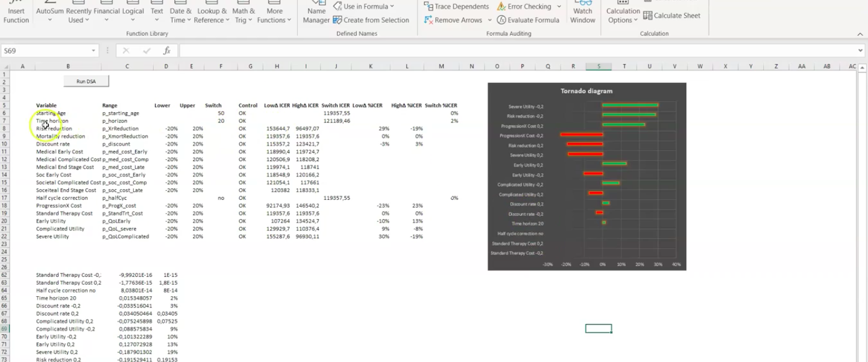
Task: Trace Dependents of the active cell
Action: [x=456, y=7]
